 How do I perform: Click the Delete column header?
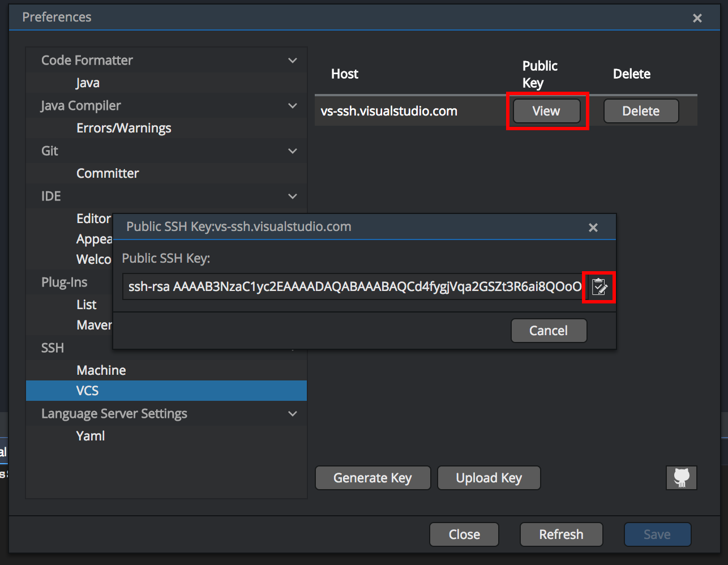(x=632, y=74)
